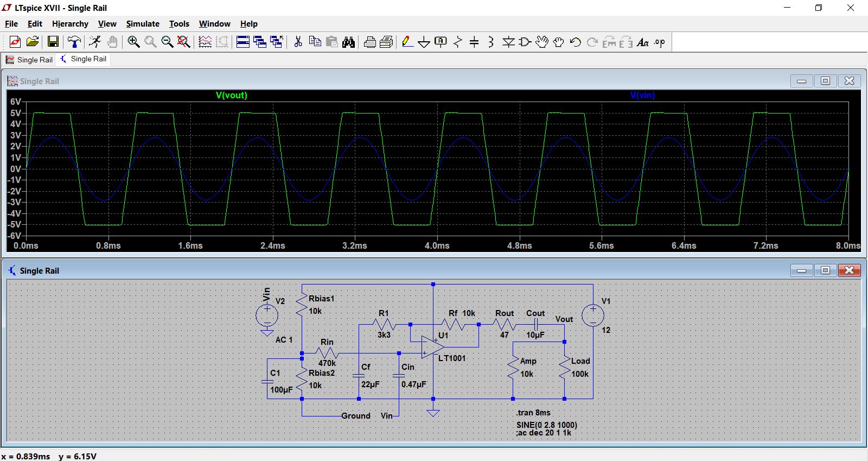Click the Halt simulation hand icon
The width and height of the screenshot is (868, 461).
pos(112,42)
